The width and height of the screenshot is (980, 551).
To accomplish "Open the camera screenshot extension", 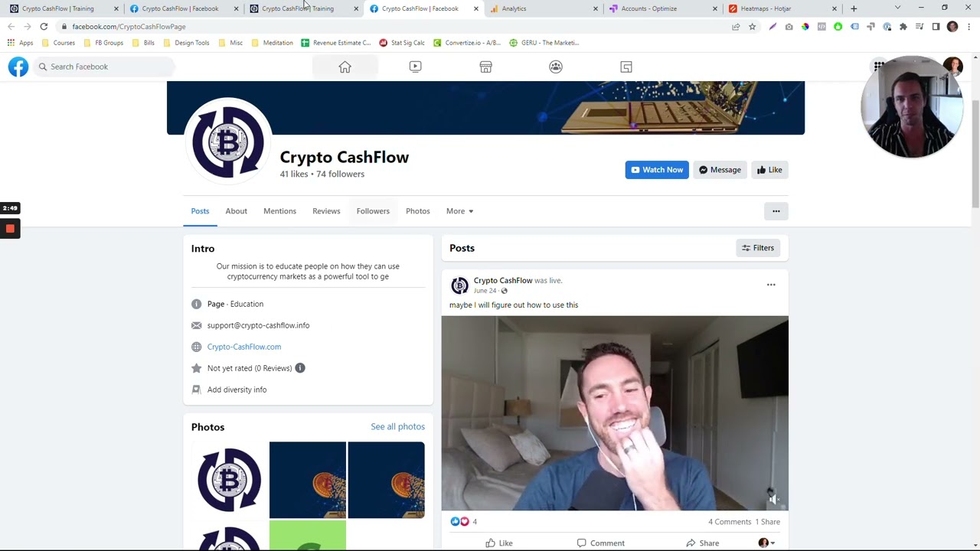I will tap(789, 27).
